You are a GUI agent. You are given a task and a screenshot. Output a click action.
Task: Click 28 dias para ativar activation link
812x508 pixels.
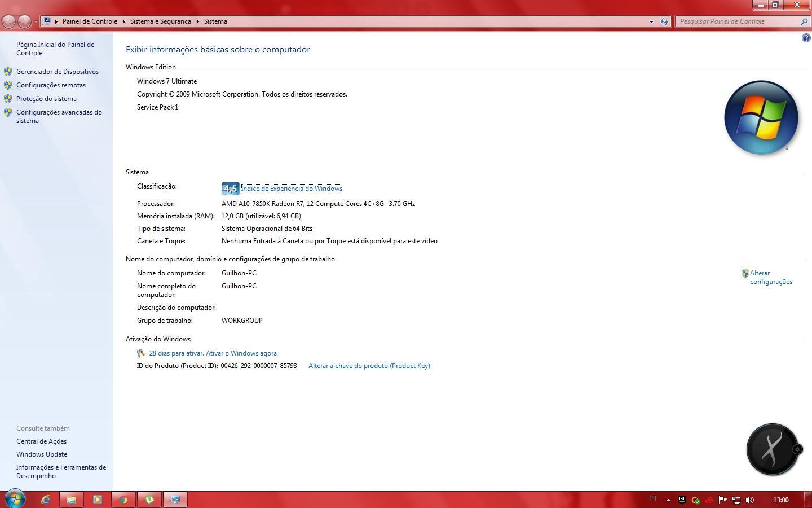pos(213,353)
